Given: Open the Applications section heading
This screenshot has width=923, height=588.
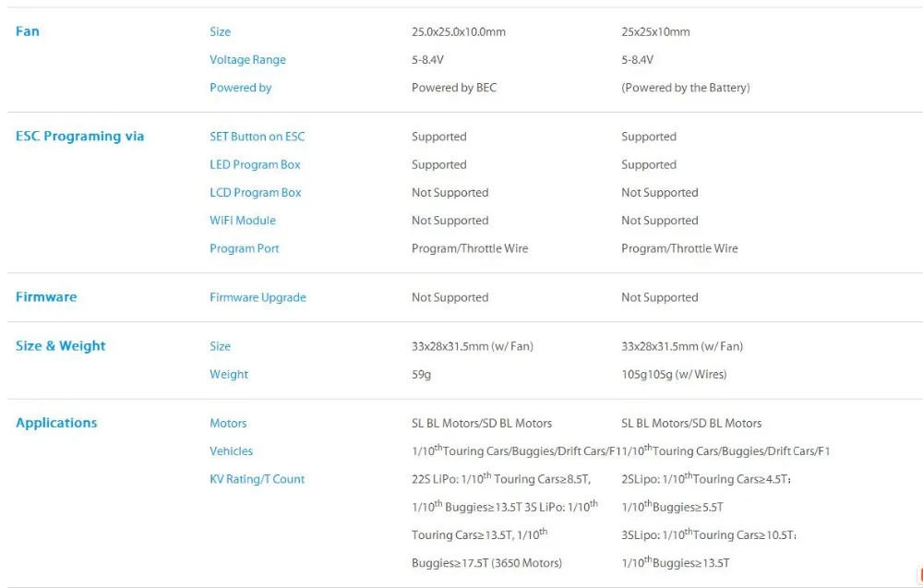Looking at the screenshot, I should (56, 423).
